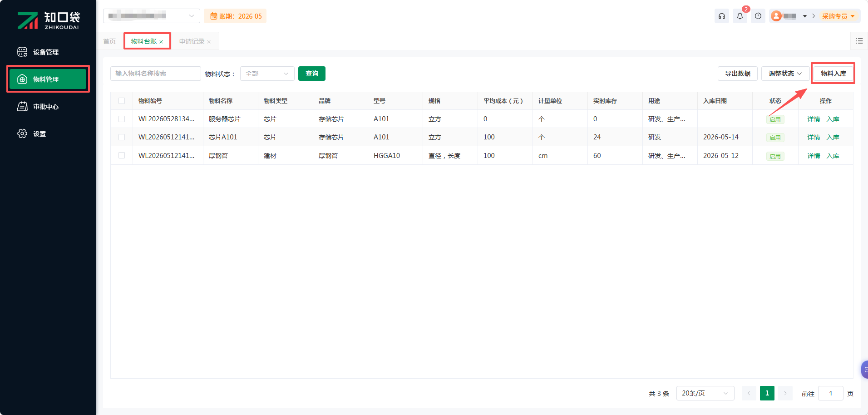Switch to the 首页 tab
The height and width of the screenshot is (415, 868).
[x=109, y=41]
